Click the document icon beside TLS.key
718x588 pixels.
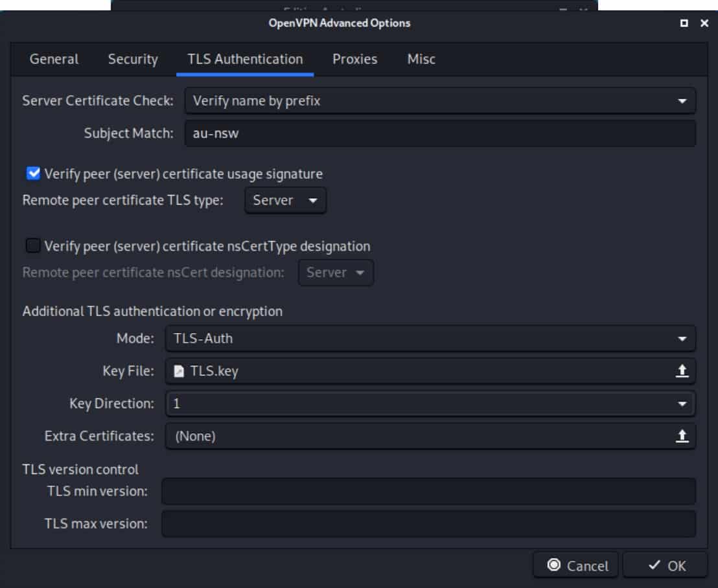[x=179, y=371]
